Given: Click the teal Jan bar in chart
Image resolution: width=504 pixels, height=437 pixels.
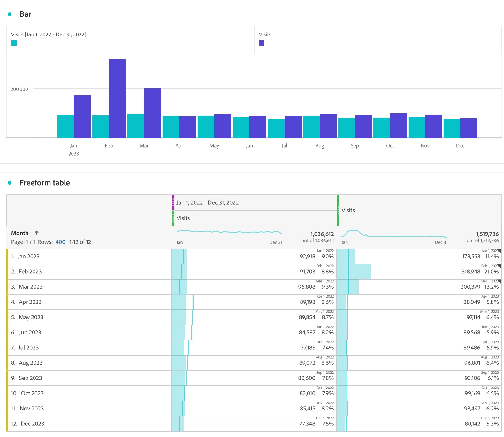Looking at the screenshot, I should coord(65,126).
